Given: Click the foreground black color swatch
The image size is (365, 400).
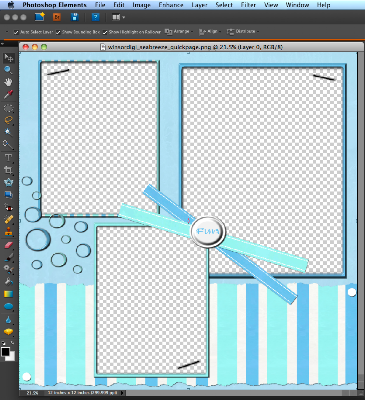Looking at the screenshot, I should (5, 352).
